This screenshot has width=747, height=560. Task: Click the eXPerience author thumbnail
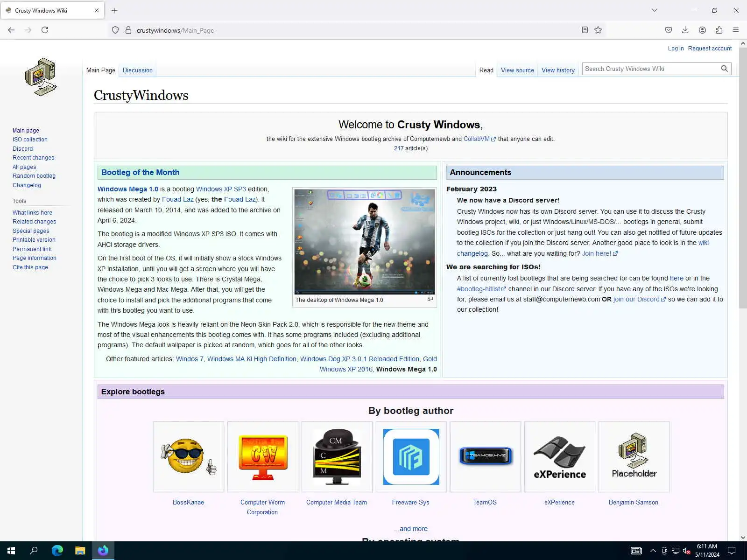click(x=560, y=457)
